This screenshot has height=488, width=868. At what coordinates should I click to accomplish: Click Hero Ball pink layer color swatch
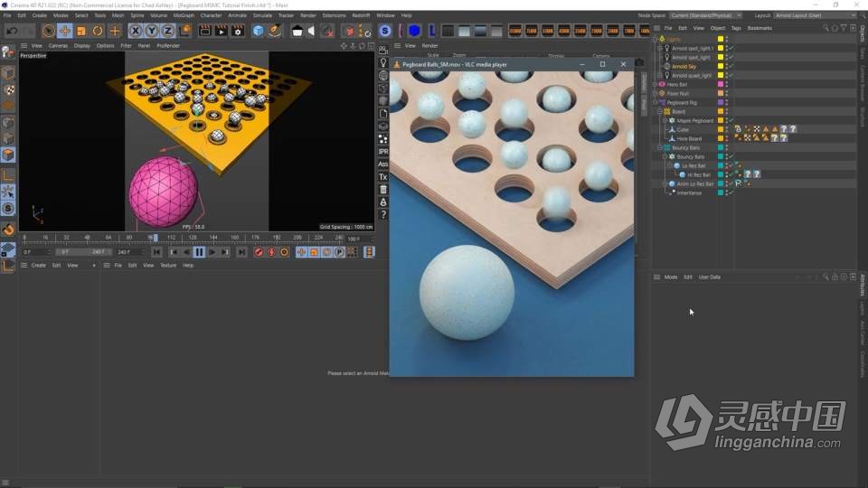[721, 85]
